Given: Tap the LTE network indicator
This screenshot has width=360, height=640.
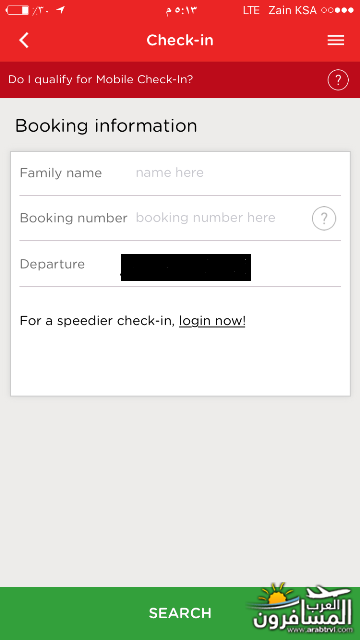Looking at the screenshot, I should click(x=251, y=11).
